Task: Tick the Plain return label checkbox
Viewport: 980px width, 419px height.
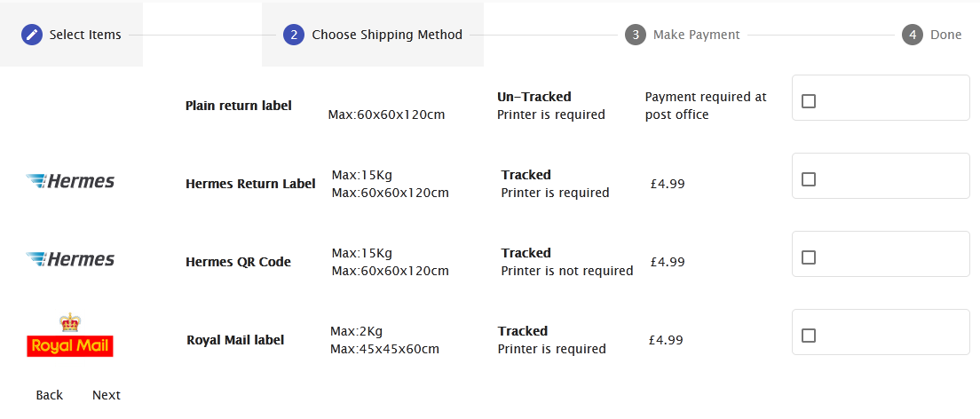Action: point(808,101)
